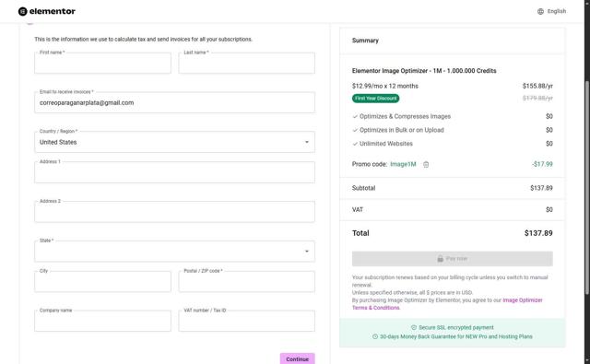Click the 30-days Money Back clock icon
The height and width of the screenshot is (364, 590).
375,336
